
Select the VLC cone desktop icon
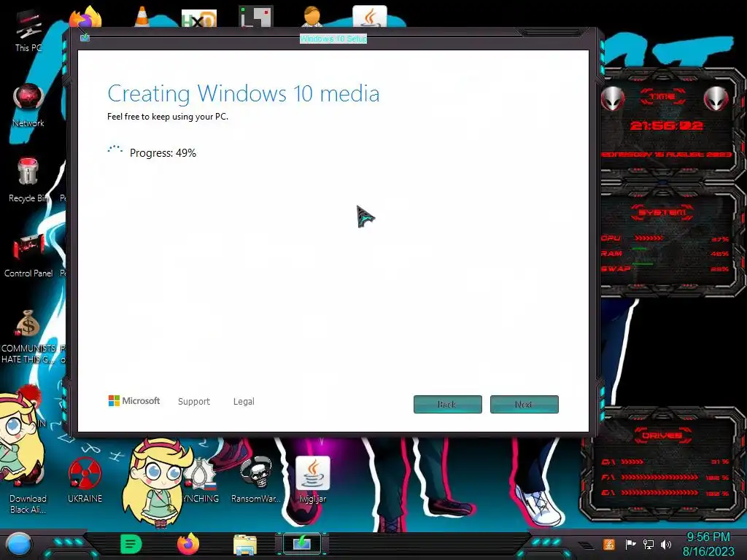click(142, 17)
